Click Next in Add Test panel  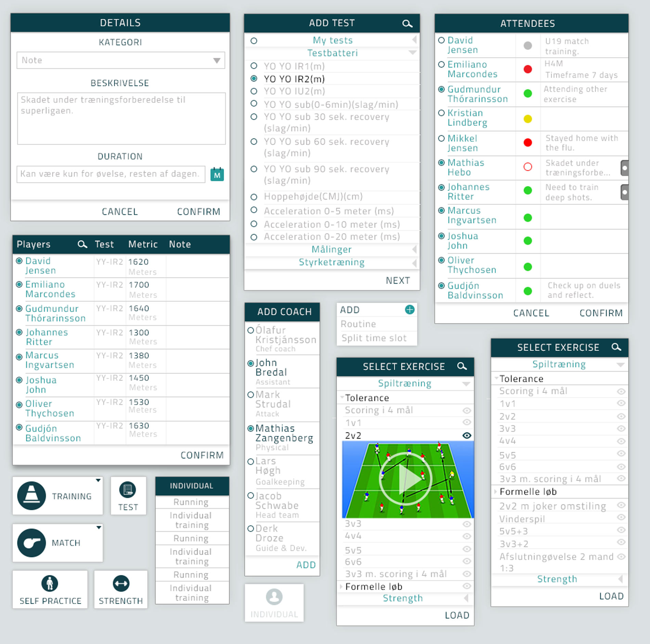coord(398,280)
